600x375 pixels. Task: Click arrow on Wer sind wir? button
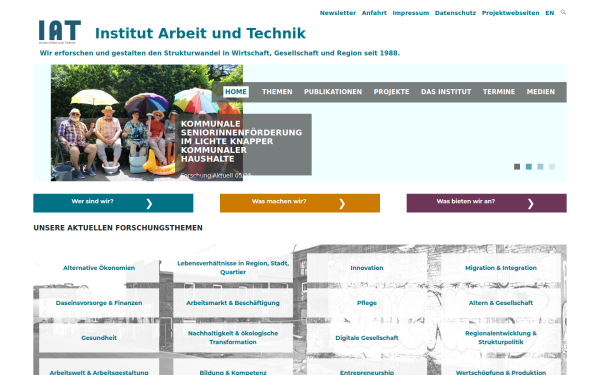tap(149, 204)
